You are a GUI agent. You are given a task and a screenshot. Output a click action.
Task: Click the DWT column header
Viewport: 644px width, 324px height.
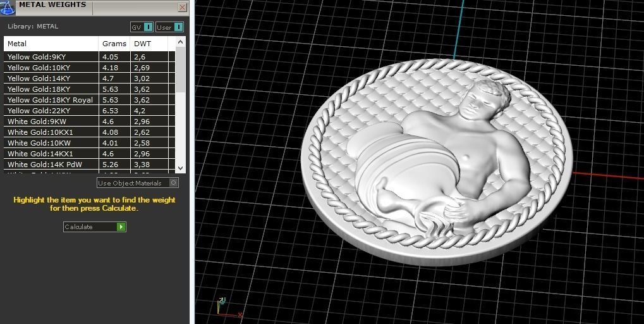149,44
